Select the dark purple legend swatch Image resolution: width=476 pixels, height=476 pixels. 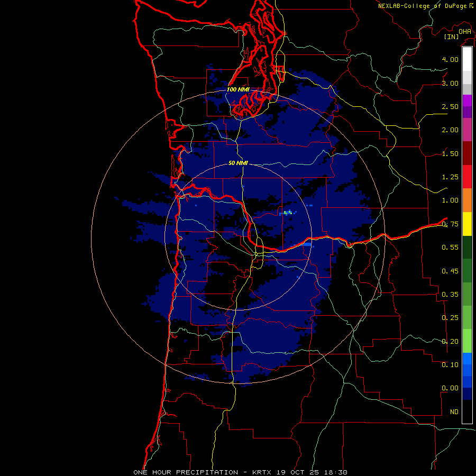tap(467, 112)
